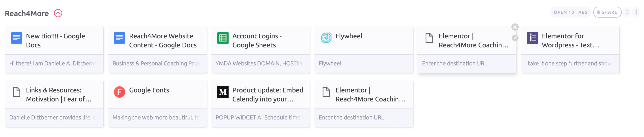Remove the Elementor card with the X icon

[x=515, y=27]
